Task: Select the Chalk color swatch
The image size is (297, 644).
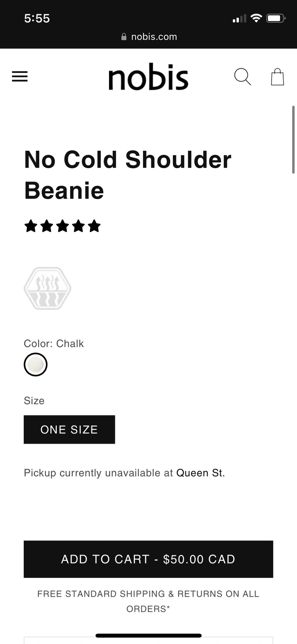Action: pos(35,364)
